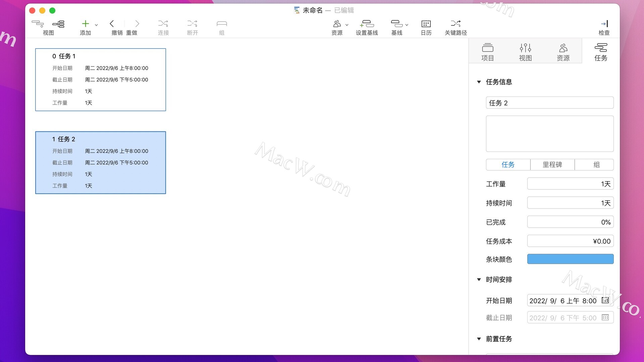Collapse the 时间安排 section
Image resolution: width=644 pixels, height=362 pixels.
click(479, 280)
